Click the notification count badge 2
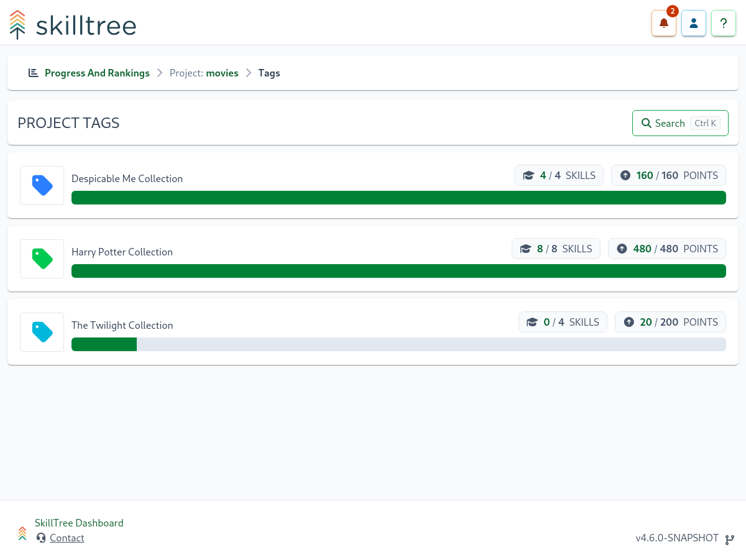 point(672,11)
